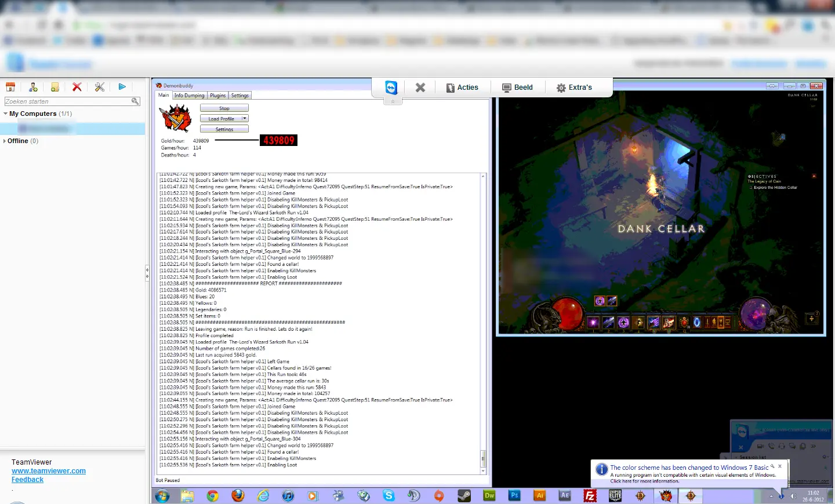The height and width of the screenshot is (504, 835).
Task: Click the blue town portal icon in game bar
Action: point(697,323)
